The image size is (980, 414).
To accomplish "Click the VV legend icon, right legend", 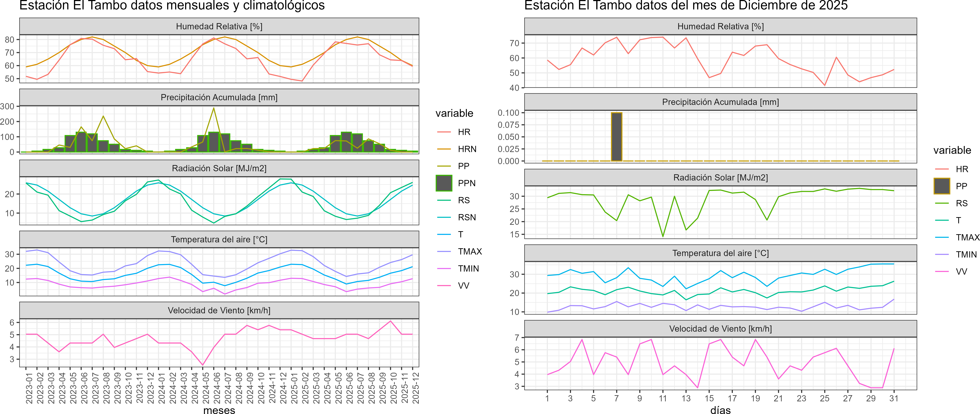I will click(x=942, y=272).
